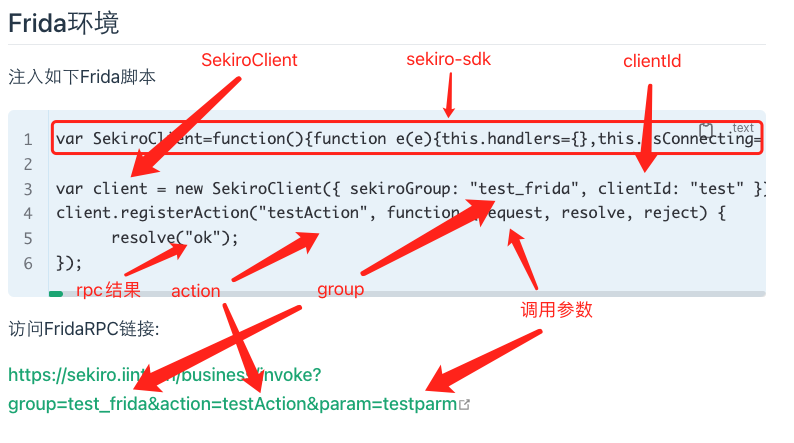794x443 pixels.
Task: Click the 'resolve("ok");' code line
Action: tap(175, 237)
